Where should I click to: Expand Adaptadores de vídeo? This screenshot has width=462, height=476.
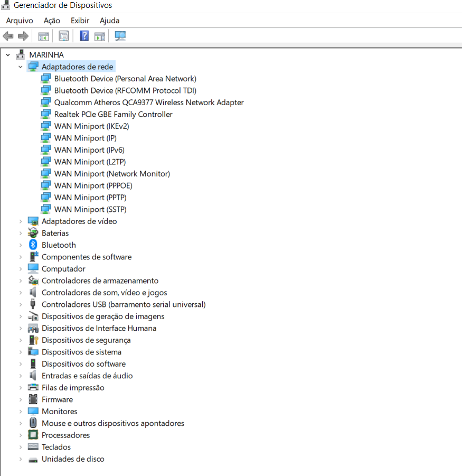20,221
